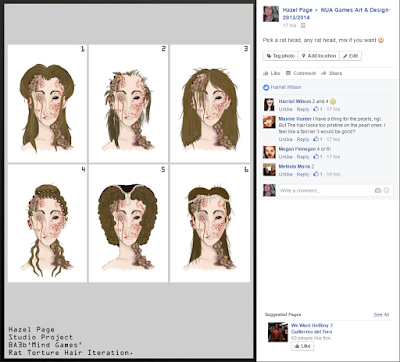Screen dimensions: 400x362
Task: Open Melinda Maria's comment avatar
Action: 269,170
